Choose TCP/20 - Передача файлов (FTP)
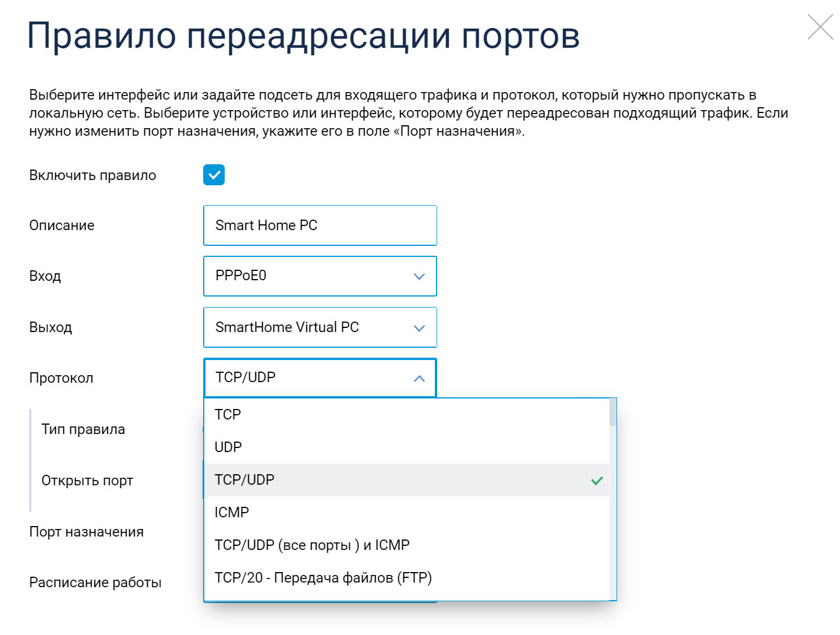Viewport: 840px width, 635px height. pyautogui.click(x=323, y=578)
